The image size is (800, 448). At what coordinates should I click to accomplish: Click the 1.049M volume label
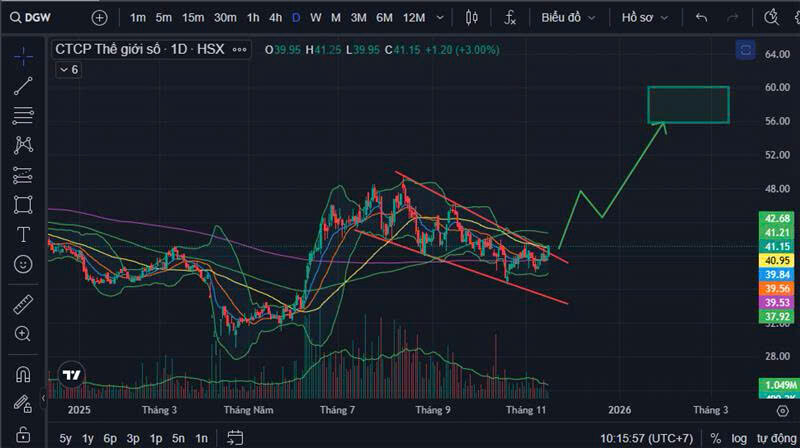[x=779, y=385]
